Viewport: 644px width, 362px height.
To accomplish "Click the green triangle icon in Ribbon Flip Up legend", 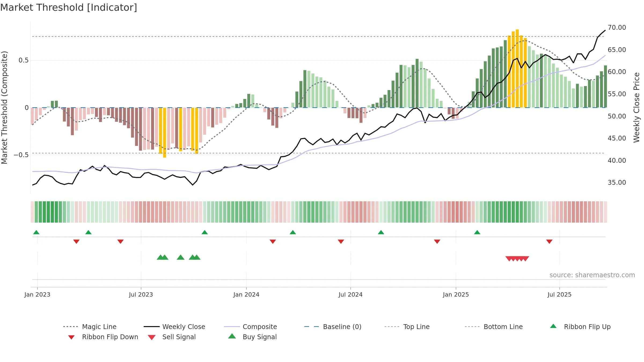I will coord(553,326).
